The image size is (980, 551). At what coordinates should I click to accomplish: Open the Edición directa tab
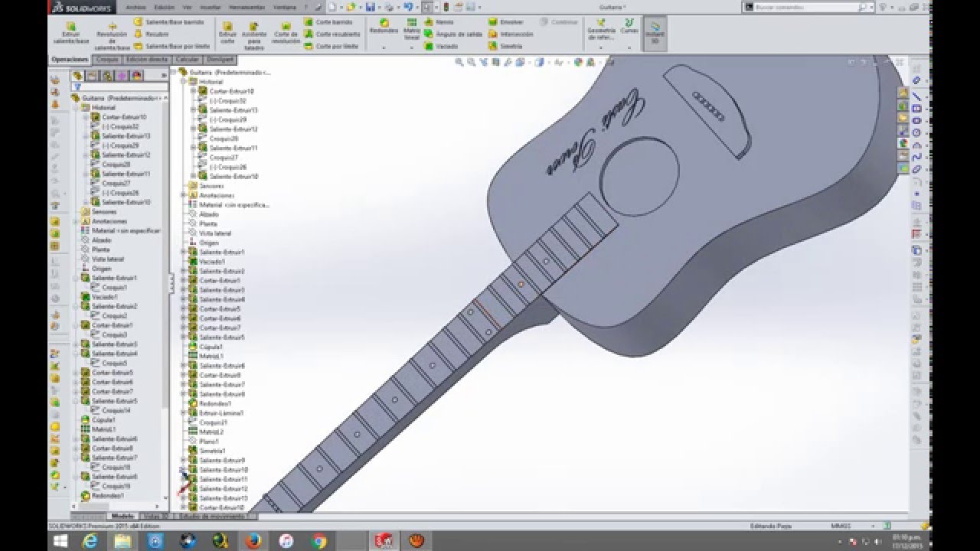coord(147,59)
